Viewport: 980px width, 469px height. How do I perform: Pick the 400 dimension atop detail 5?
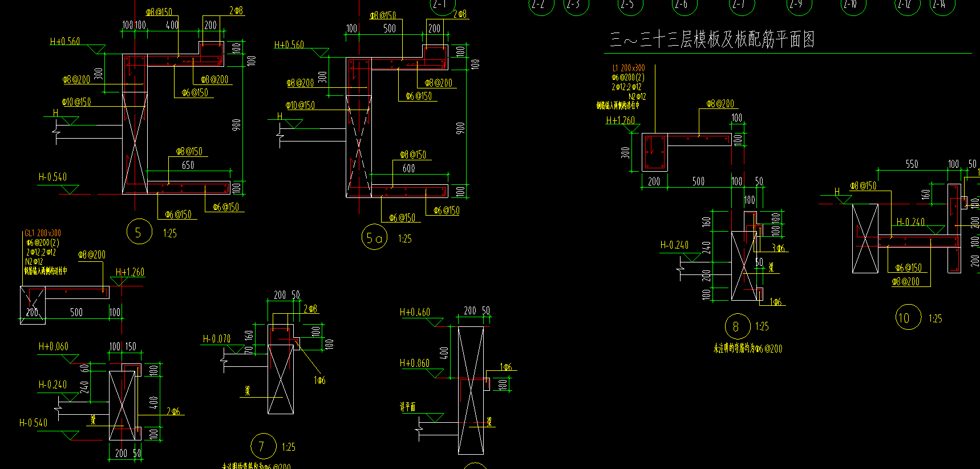point(172,25)
